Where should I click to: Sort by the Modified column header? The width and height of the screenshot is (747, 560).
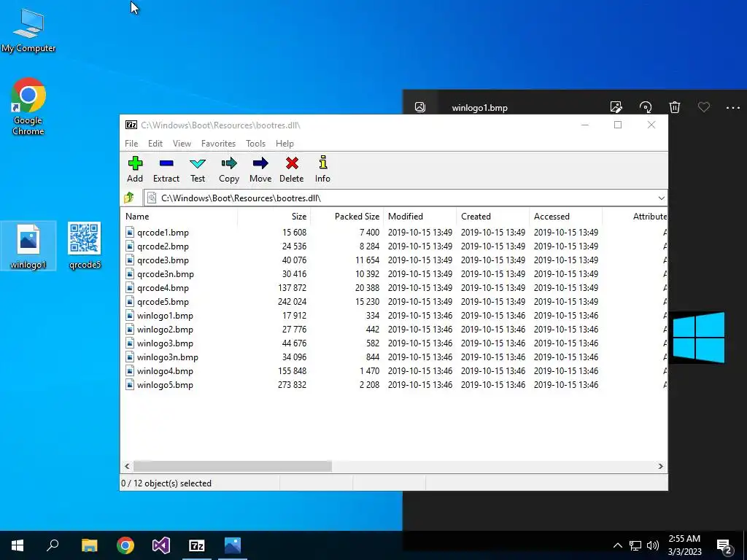coord(419,216)
